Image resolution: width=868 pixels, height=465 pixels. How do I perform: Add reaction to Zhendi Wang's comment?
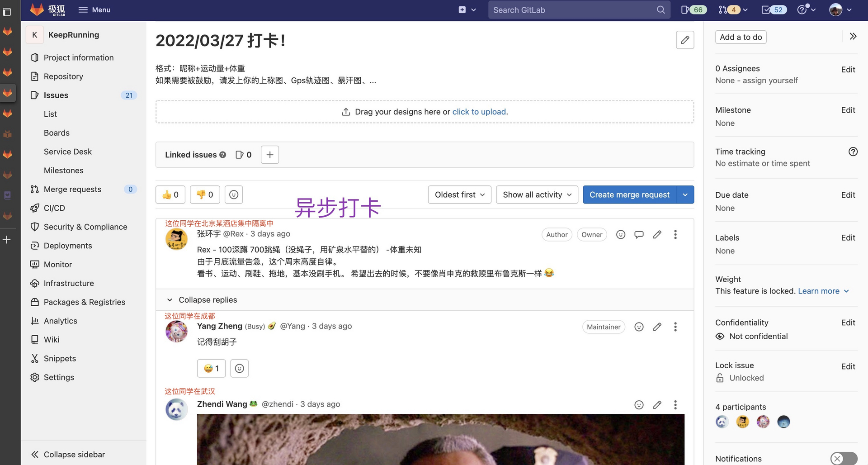tap(639, 405)
